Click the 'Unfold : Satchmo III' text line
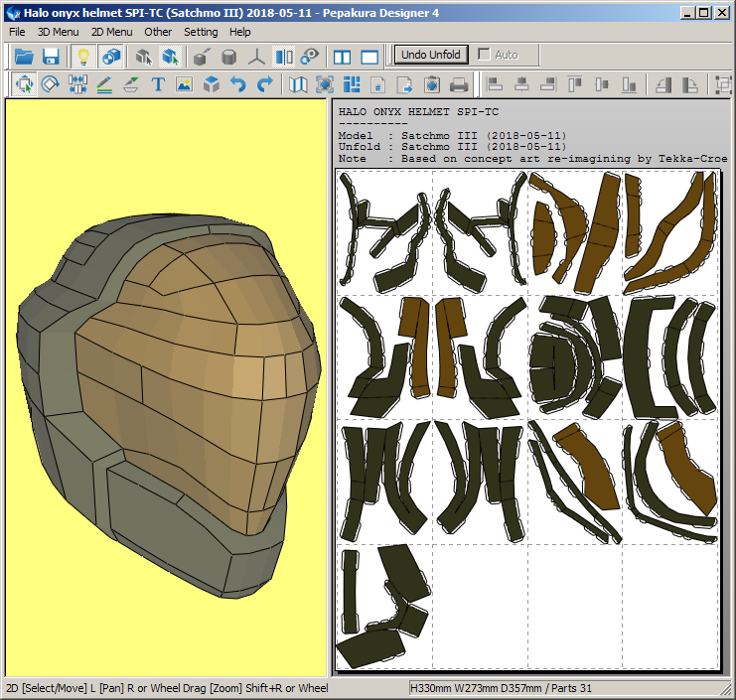Image resolution: width=736 pixels, height=700 pixels. click(x=453, y=147)
